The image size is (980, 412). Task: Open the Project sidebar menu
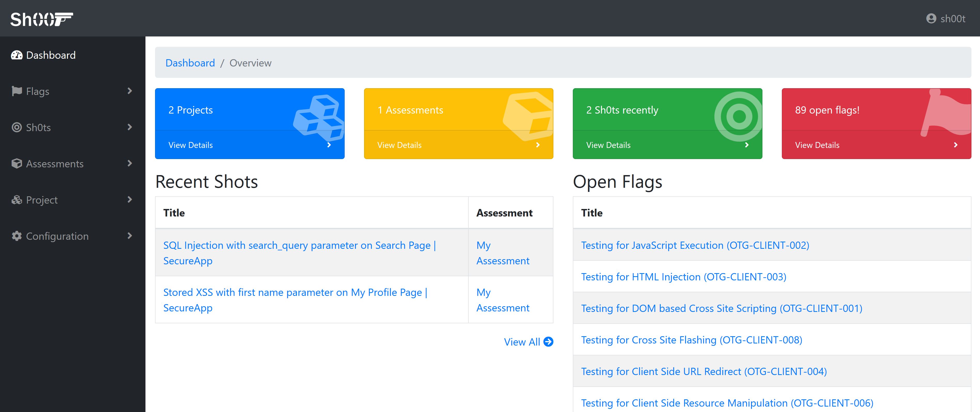click(72, 200)
